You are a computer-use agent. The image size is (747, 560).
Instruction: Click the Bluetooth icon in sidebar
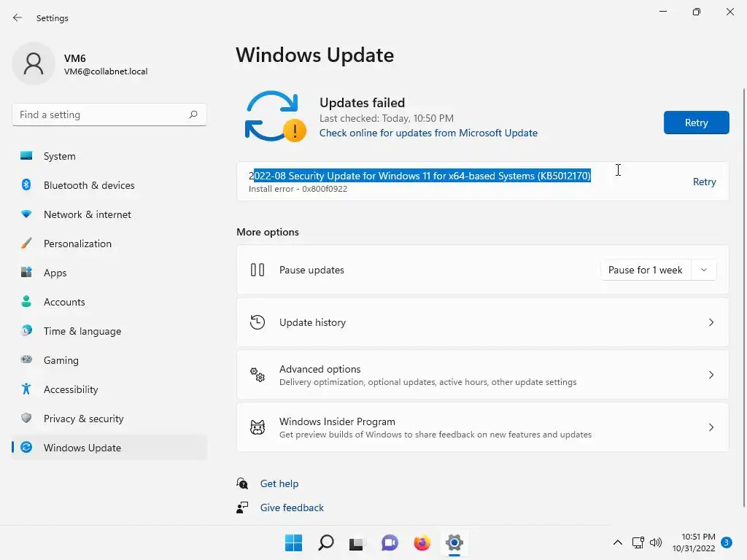(26, 184)
